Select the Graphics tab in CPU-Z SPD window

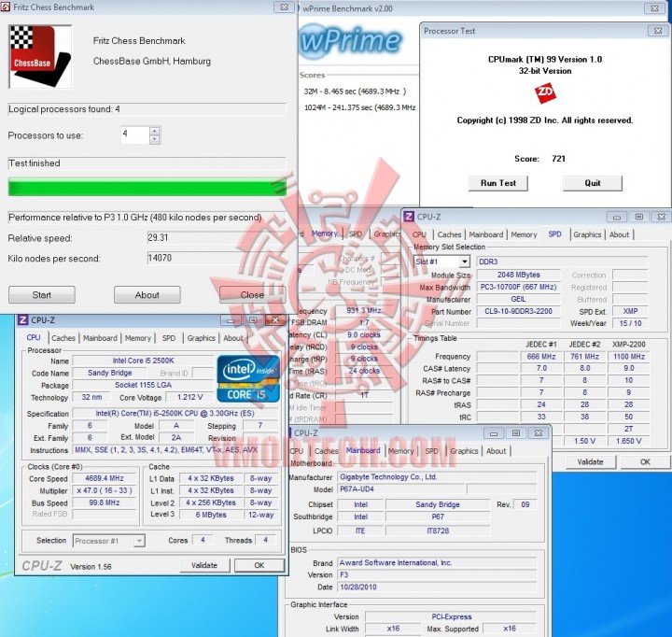click(x=587, y=234)
